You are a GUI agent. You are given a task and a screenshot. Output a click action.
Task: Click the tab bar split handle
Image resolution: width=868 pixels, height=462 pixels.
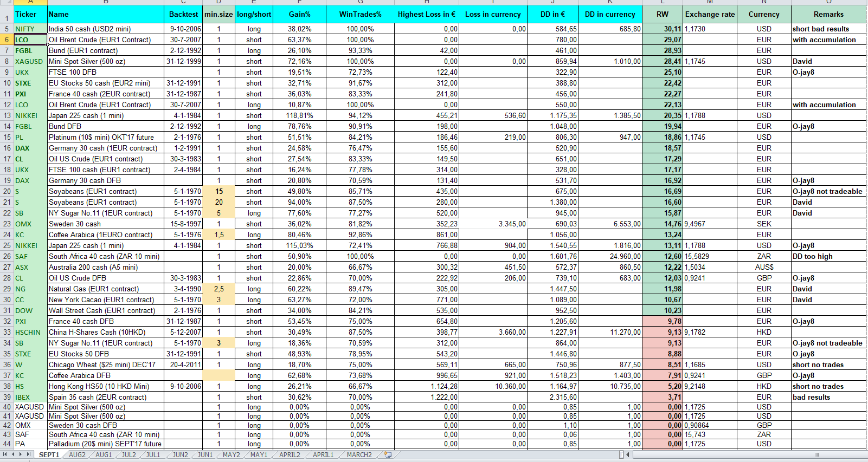[621, 454]
